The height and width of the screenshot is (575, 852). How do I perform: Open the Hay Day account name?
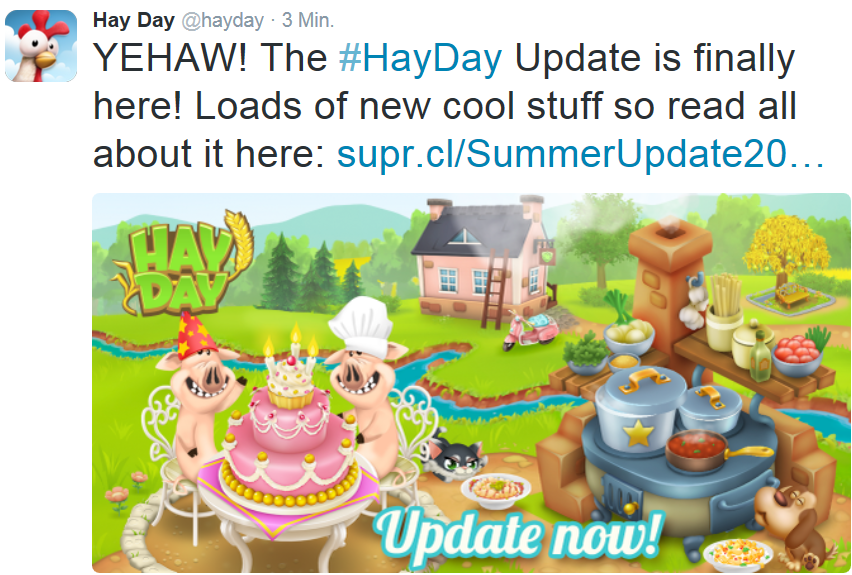tap(134, 21)
